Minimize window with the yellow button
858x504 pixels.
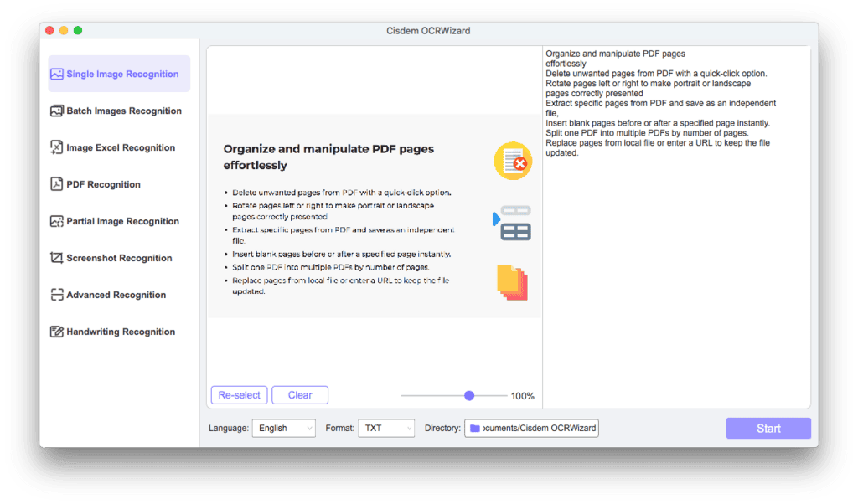pyautogui.click(x=64, y=31)
